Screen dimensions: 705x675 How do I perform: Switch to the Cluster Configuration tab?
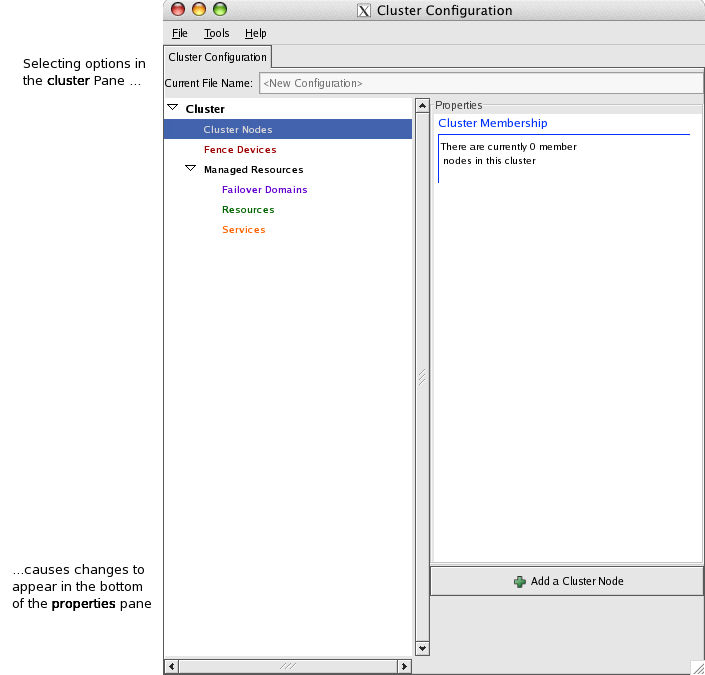pyautogui.click(x=218, y=58)
